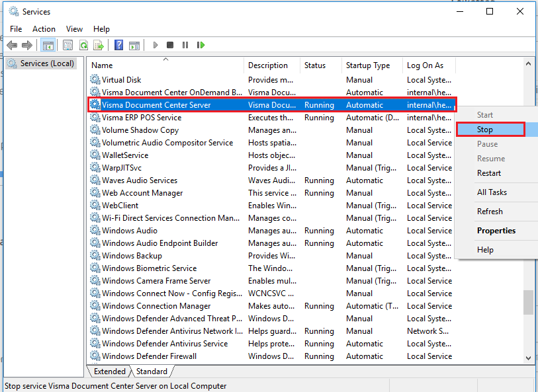Click gear icon of WarpJITSvc service

click(95, 168)
